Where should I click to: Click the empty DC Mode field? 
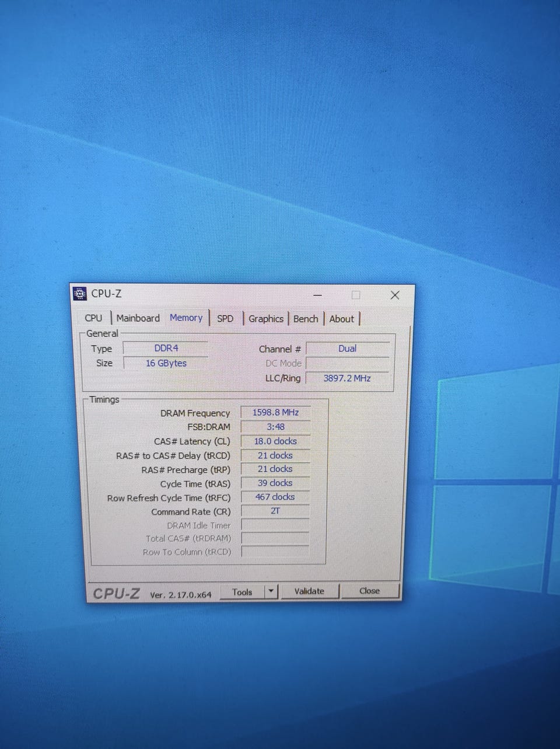[x=348, y=363]
